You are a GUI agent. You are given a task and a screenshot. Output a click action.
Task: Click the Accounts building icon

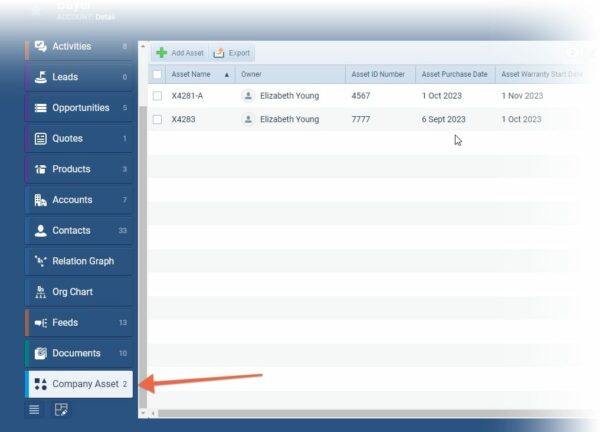(x=41, y=200)
